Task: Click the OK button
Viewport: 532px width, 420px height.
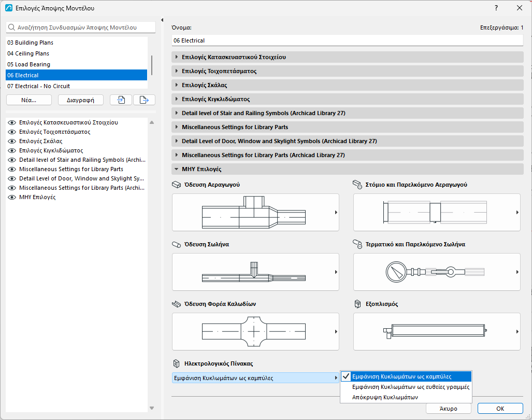Action: pyautogui.click(x=500, y=409)
